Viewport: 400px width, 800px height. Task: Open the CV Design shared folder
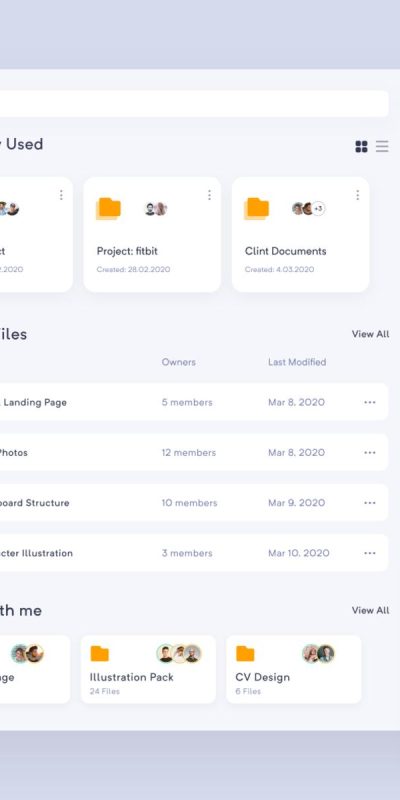pos(293,669)
